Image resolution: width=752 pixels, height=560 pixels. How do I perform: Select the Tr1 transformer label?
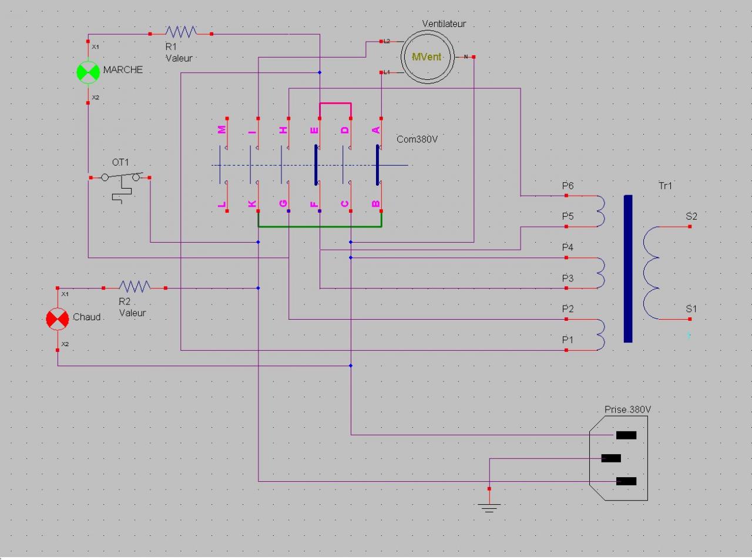[x=665, y=186]
